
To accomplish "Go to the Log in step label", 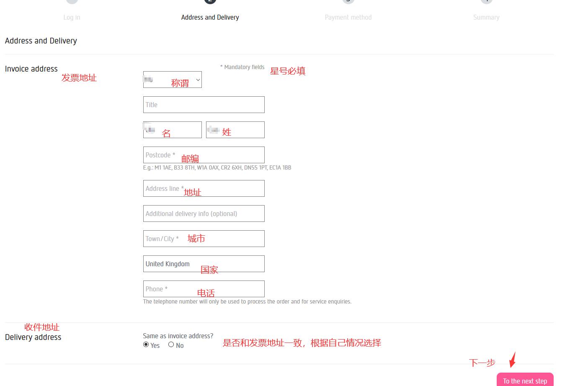I will click(72, 17).
